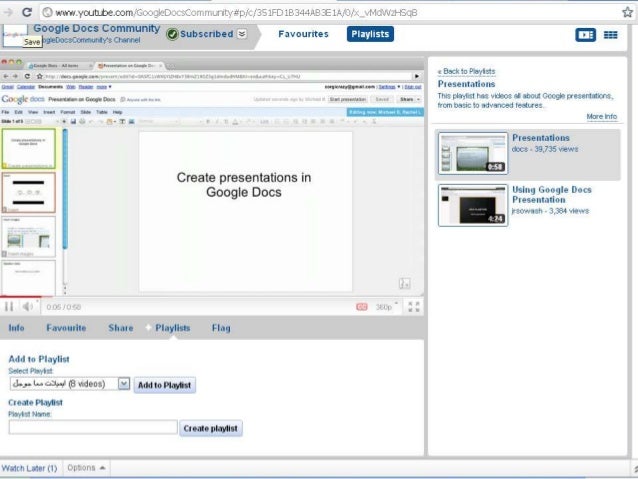This screenshot has height=479, width=638.
Task: Click the channel avatar thumbnail
Action: (15, 35)
